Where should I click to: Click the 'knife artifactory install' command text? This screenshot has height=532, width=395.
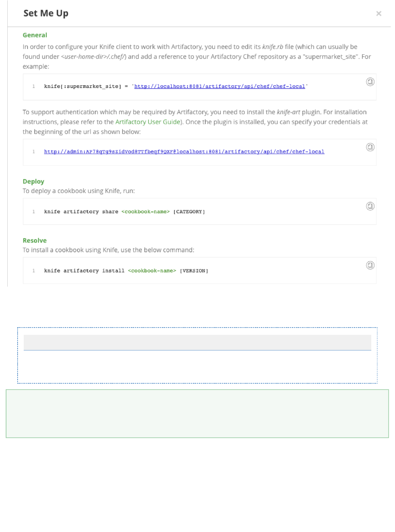(84, 271)
